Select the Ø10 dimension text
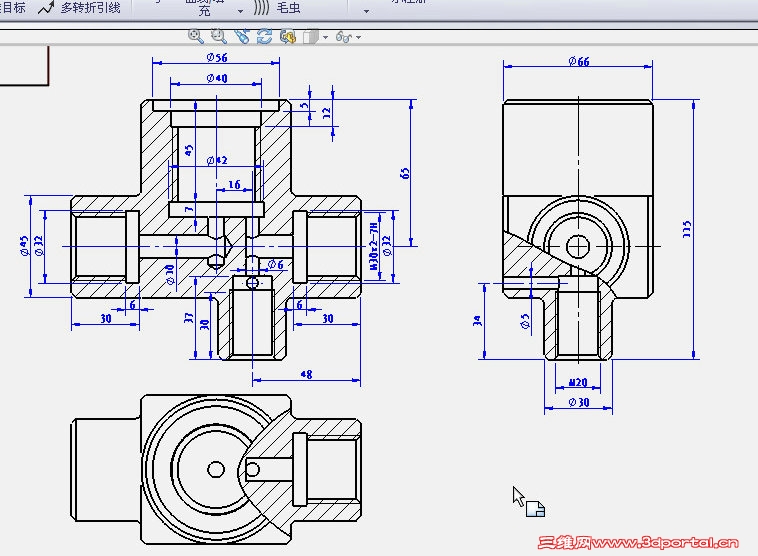 click(x=170, y=275)
